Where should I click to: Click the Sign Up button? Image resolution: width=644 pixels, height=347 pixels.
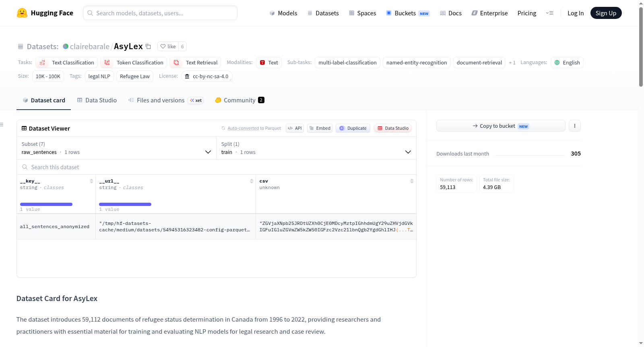606,13
